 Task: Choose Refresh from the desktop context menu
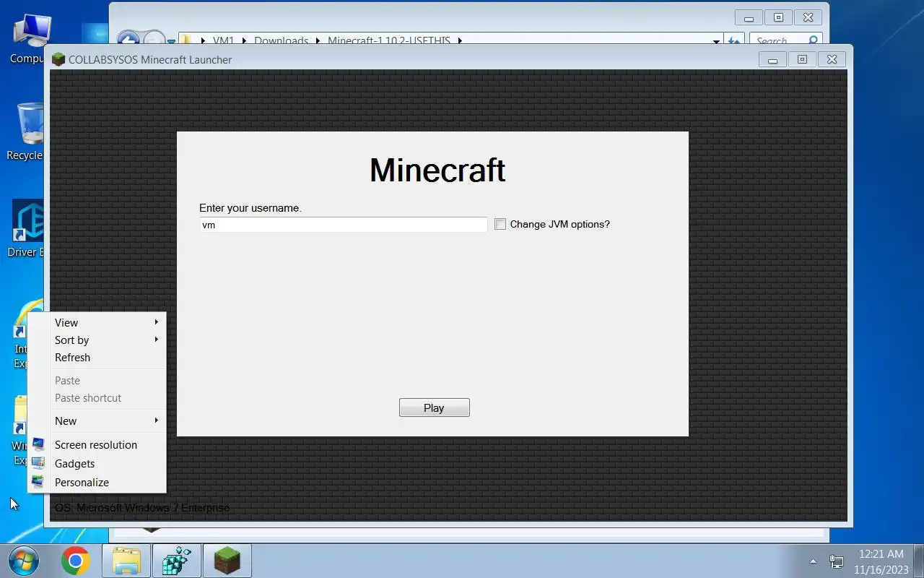click(97, 357)
